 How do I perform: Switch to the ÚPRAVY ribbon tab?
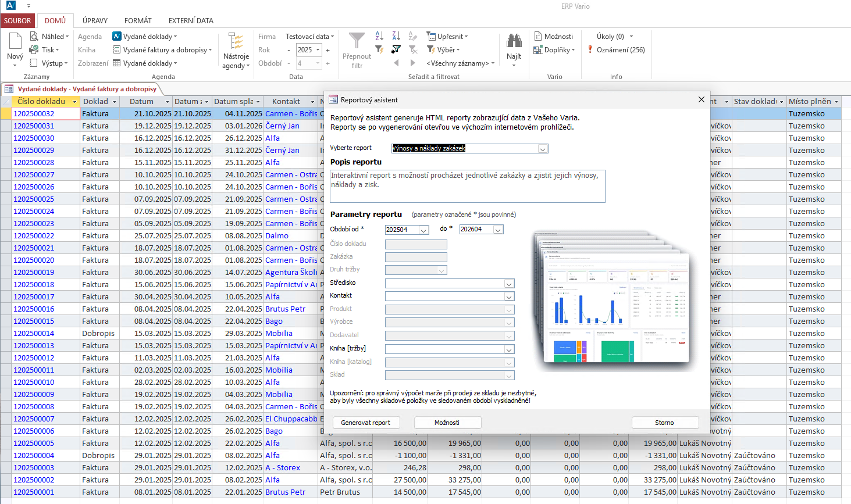(x=95, y=20)
